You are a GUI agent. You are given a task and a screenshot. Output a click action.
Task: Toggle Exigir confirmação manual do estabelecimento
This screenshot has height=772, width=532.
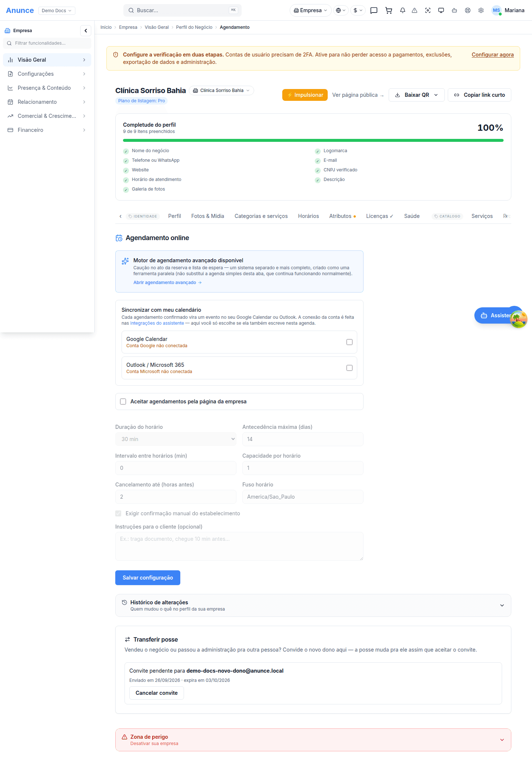(x=118, y=513)
